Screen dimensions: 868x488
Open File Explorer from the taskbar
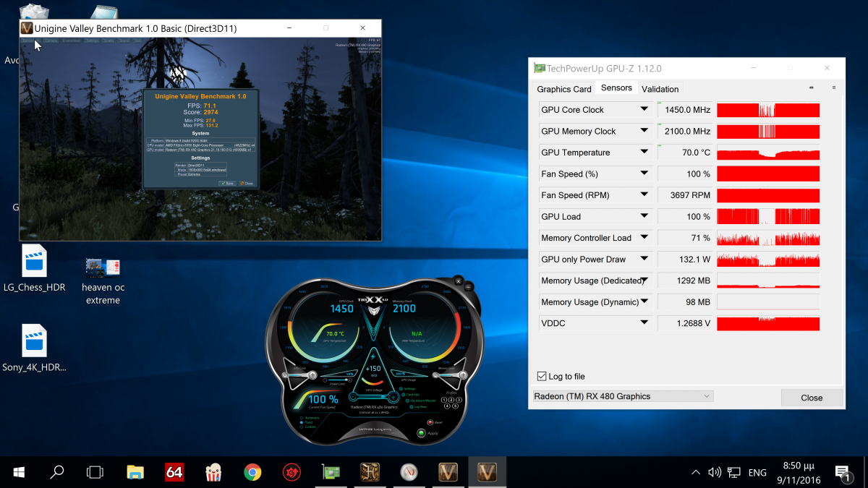[135, 472]
